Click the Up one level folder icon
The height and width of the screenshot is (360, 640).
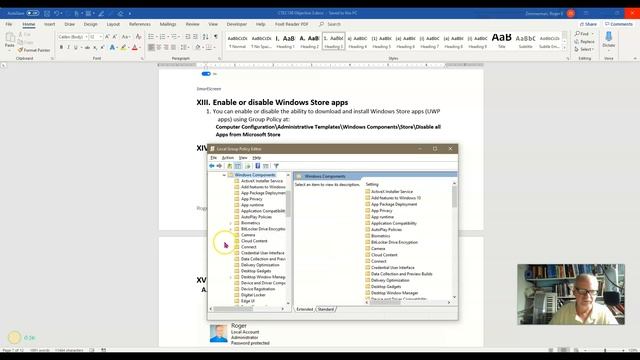[x=229, y=166]
